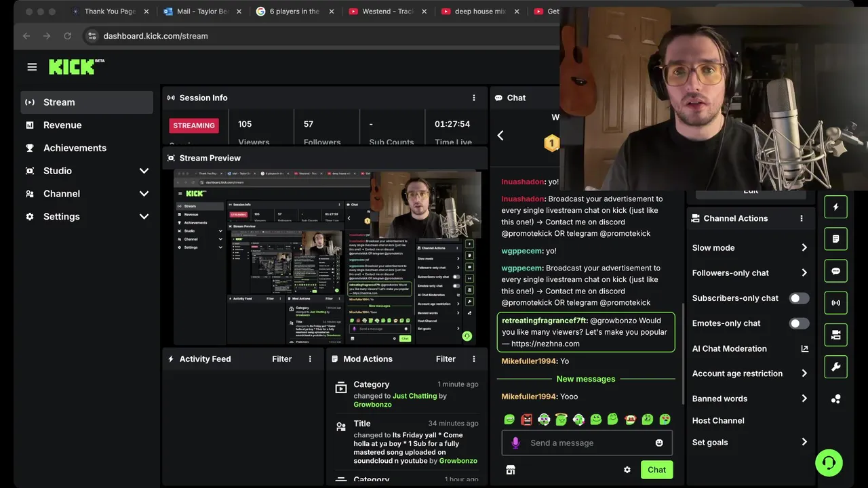Open Activity Feed three-dot options menu
This screenshot has width=868, height=488.
(311, 359)
